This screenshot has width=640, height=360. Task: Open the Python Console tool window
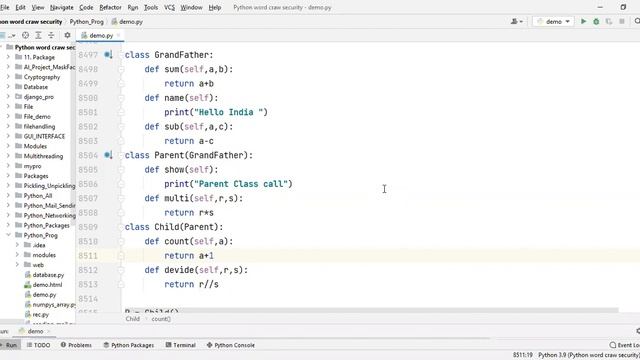(x=230, y=345)
